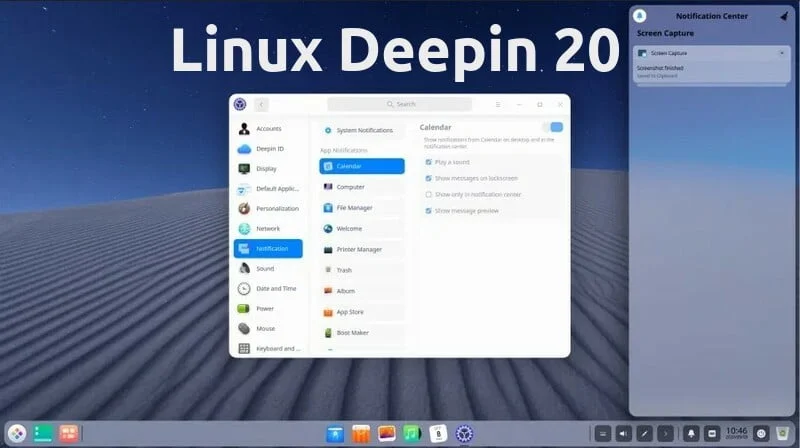Open Sound settings
This screenshot has width=800, height=448.
268,268
